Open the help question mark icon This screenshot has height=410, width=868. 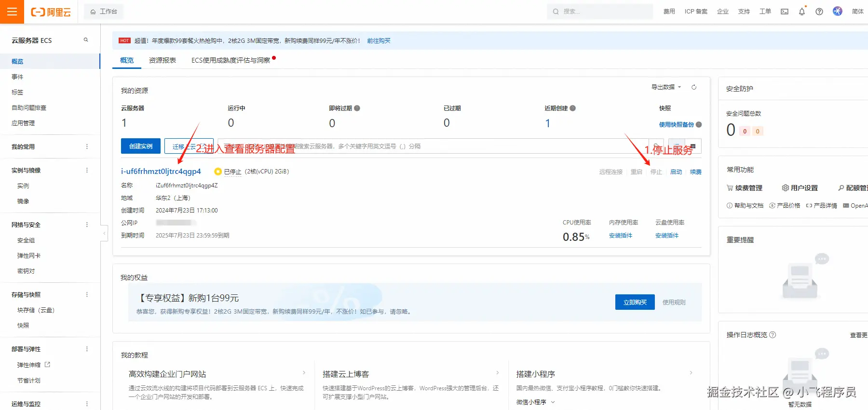coord(819,12)
